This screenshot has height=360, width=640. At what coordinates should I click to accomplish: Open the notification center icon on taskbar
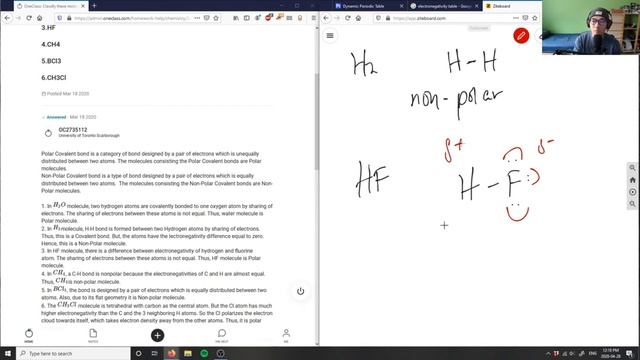pyautogui.click(x=629, y=353)
